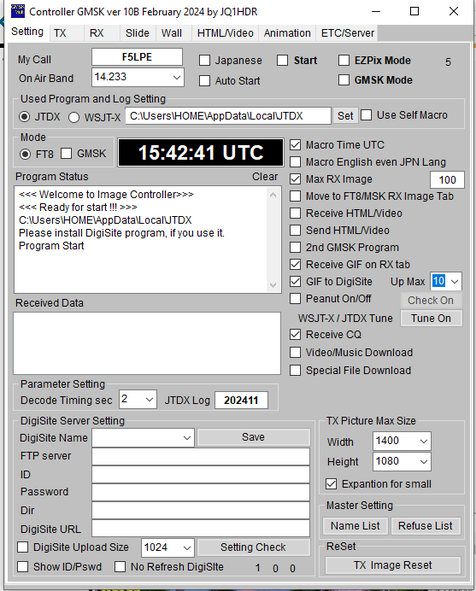Click scroll down arrow in Program Status

tap(273, 285)
